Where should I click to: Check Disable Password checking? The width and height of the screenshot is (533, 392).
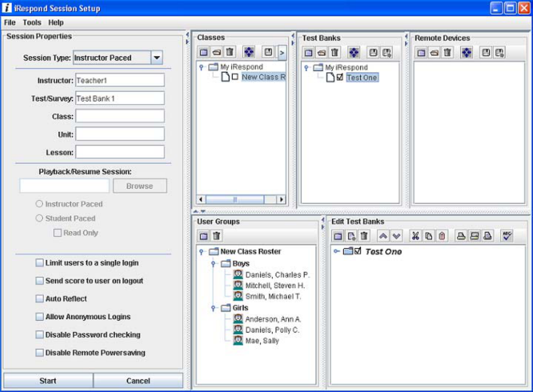(x=40, y=335)
